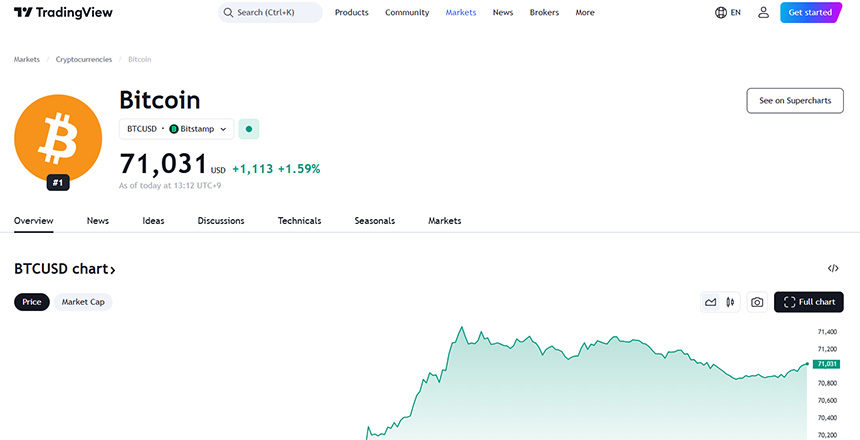
Task: Click the green market status dot
Action: [249, 129]
